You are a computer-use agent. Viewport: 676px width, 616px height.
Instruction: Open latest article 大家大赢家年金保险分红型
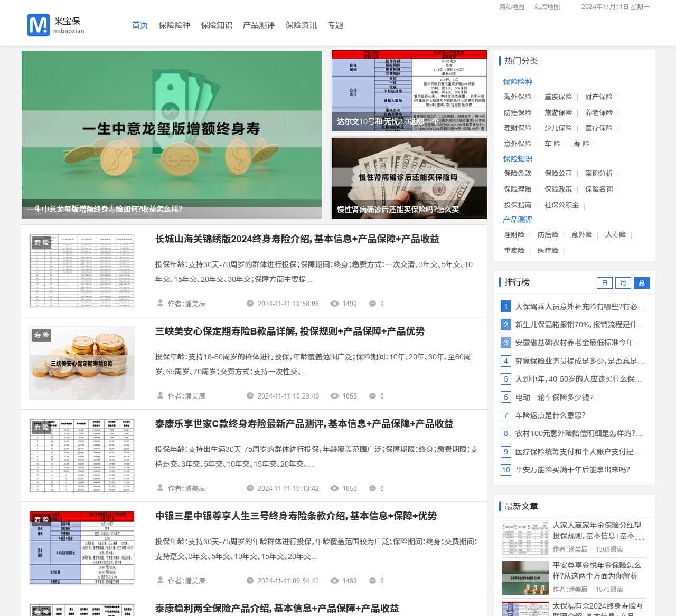tap(598, 530)
